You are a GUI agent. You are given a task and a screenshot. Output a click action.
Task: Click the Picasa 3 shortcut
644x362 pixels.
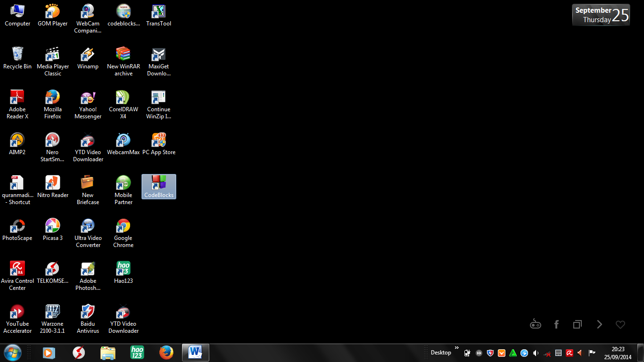(53, 230)
